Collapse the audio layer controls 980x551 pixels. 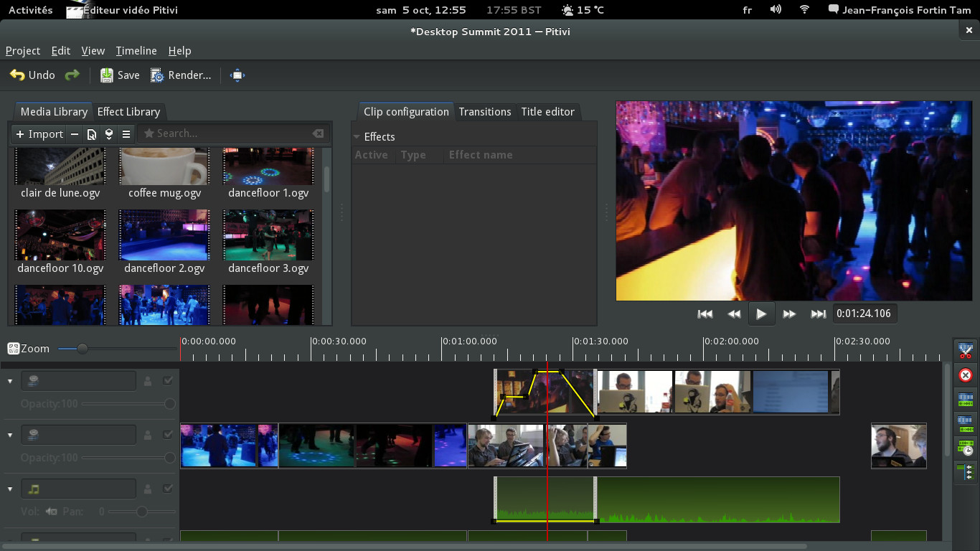9,488
